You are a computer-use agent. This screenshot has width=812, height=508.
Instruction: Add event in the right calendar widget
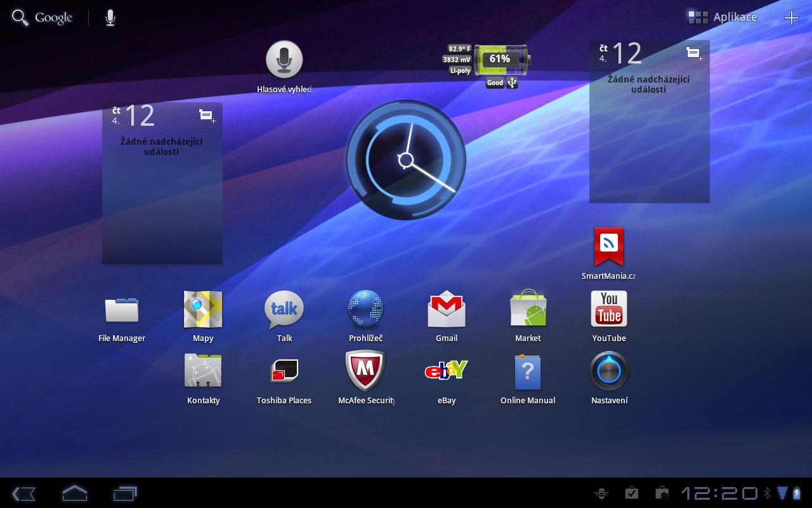point(695,53)
